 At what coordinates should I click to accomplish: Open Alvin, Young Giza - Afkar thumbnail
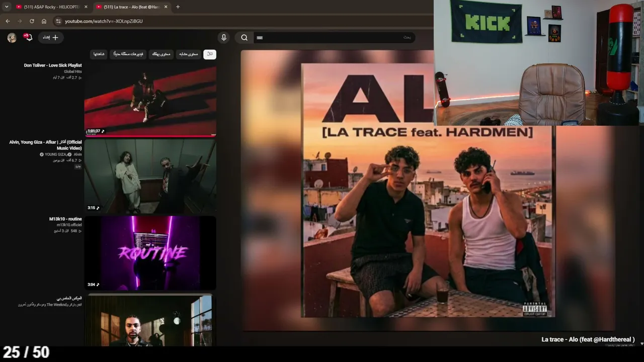click(x=150, y=176)
